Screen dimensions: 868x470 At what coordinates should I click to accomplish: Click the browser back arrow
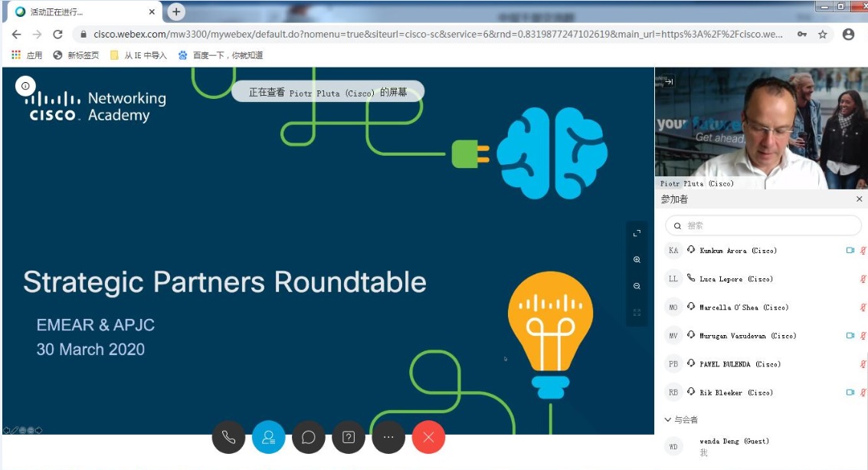[x=17, y=35]
